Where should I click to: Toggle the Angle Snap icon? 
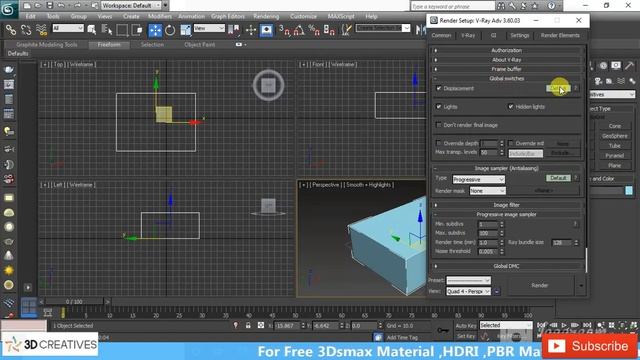299,30
